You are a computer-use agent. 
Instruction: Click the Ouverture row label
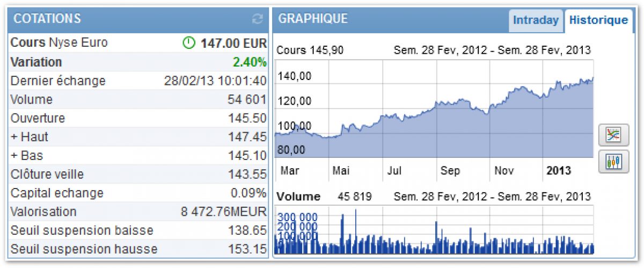(38, 118)
